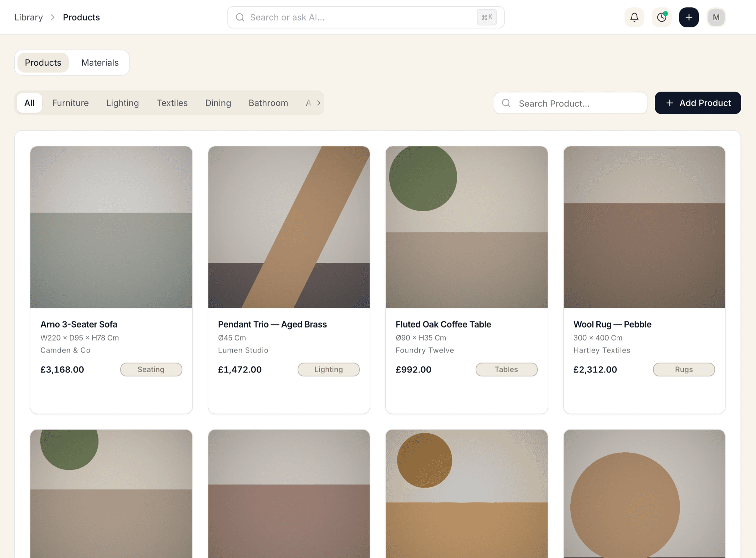This screenshot has height=558, width=756.
Task: Focus the Search Product input
Action: [x=570, y=103]
